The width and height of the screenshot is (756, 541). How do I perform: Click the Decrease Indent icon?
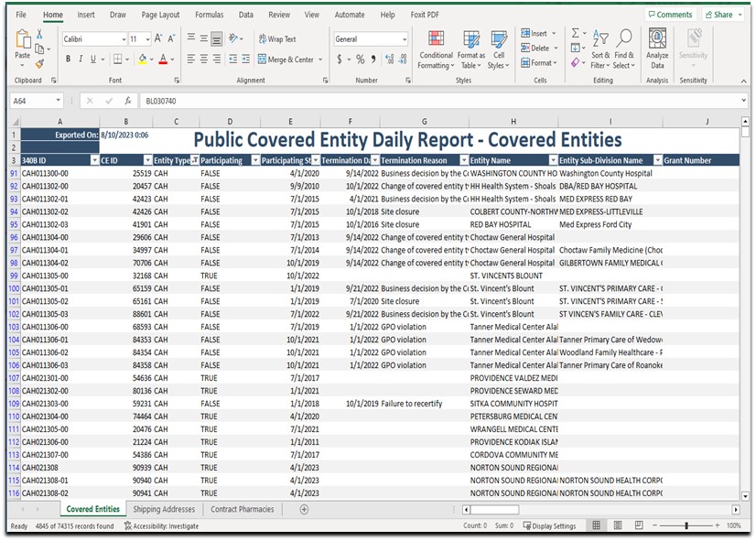click(232, 59)
